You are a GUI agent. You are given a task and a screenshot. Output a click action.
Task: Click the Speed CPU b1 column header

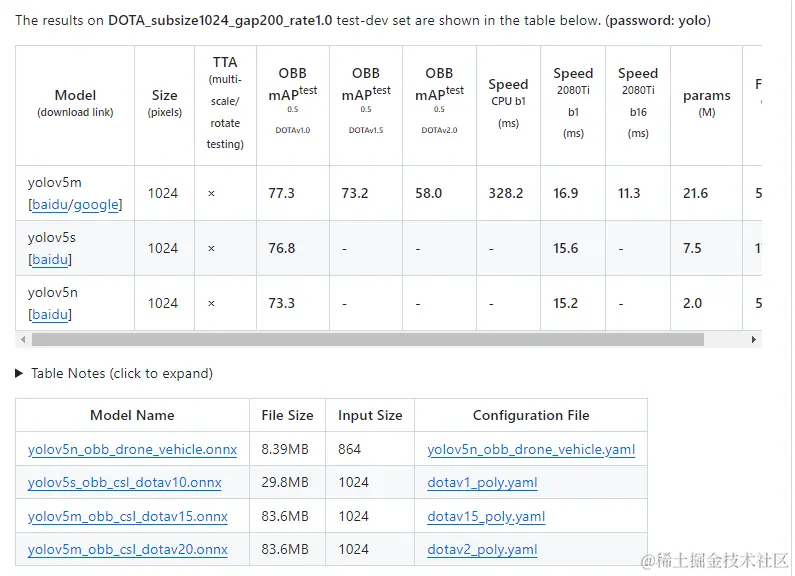(x=508, y=103)
